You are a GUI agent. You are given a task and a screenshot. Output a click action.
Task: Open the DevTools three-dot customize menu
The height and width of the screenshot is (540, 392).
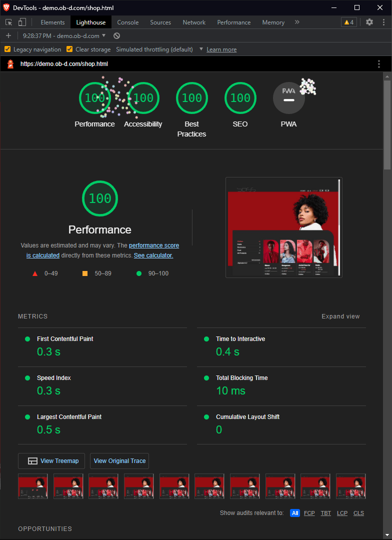point(383,22)
